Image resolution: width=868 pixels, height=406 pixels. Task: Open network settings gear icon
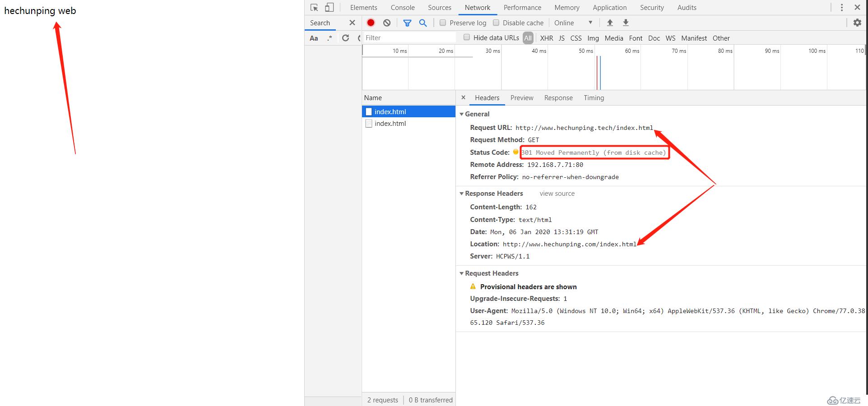[857, 23]
